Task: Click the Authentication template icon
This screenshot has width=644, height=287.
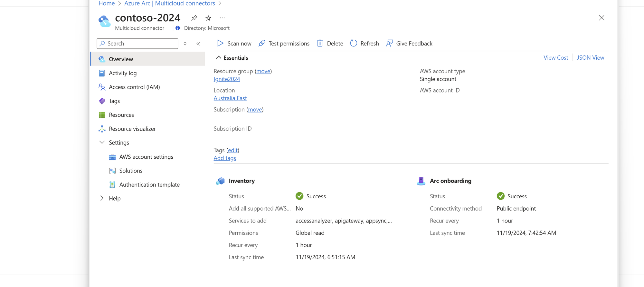Action: point(112,184)
